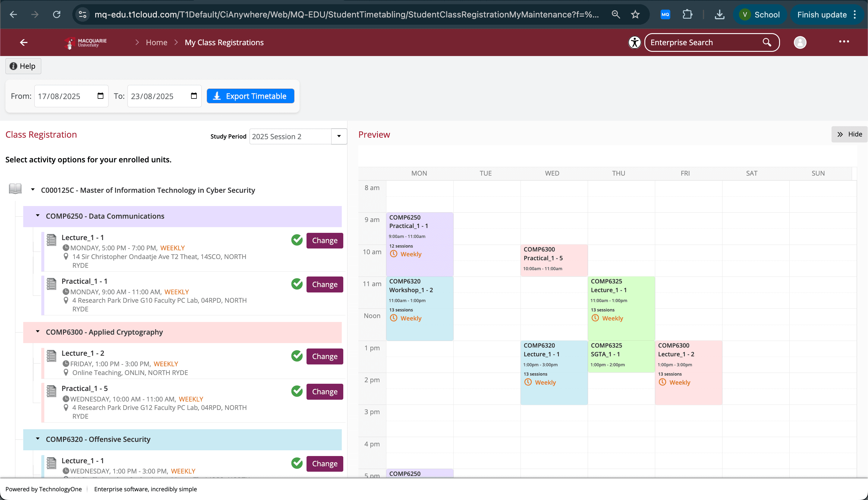Open COMP6325 SGTA_1 - 1 calendar block
This screenshot has height=500, width=868.
pos(621,356)
